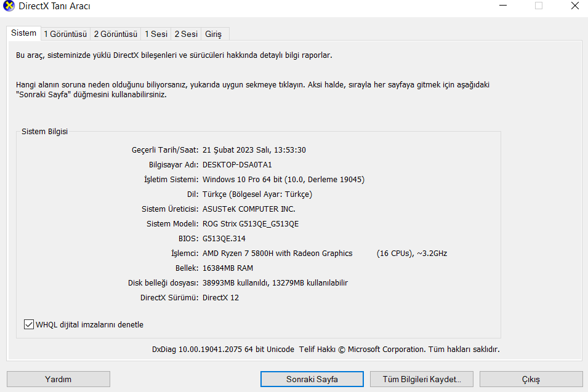Minimize the DirectX Tanı Aracı window

click(x=503, y=6)
